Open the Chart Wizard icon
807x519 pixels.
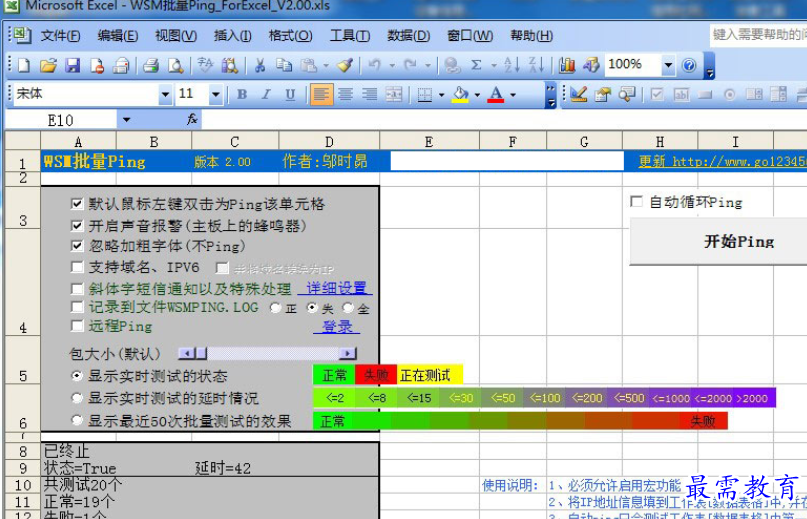[567, 65]
